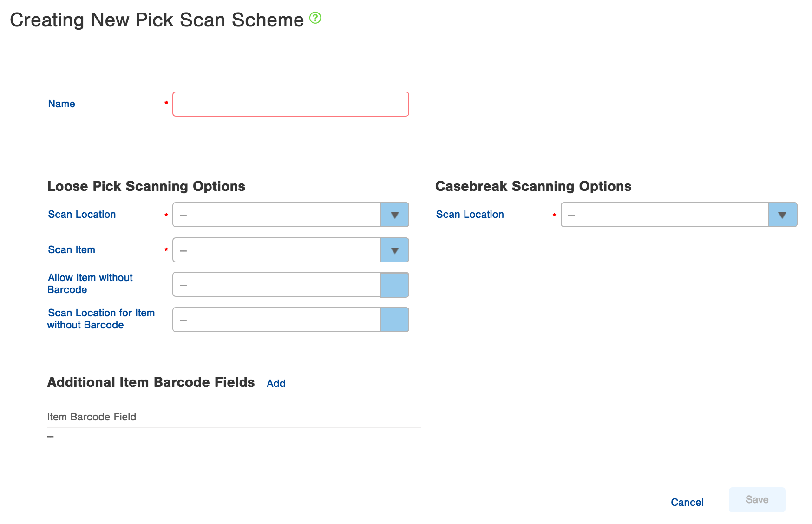Click the blue toggle beside Allow Item without Barcode
The height and width of the screenshot is (524, 812).
click(x=394, y=284)
